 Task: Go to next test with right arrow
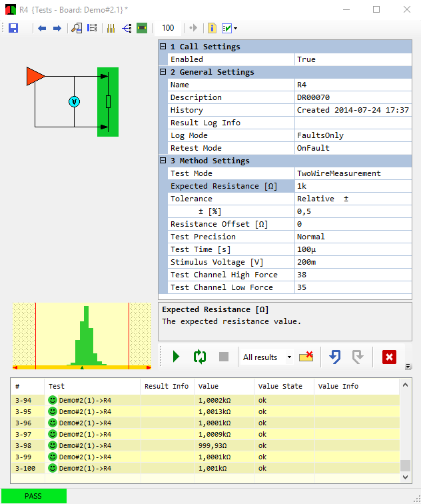[x=57, y=28]
